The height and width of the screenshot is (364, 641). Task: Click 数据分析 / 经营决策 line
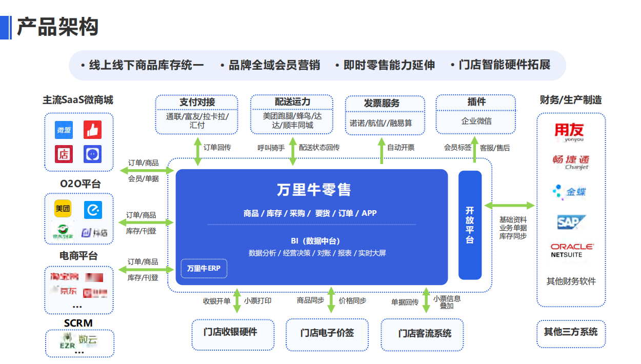point(317,253)
